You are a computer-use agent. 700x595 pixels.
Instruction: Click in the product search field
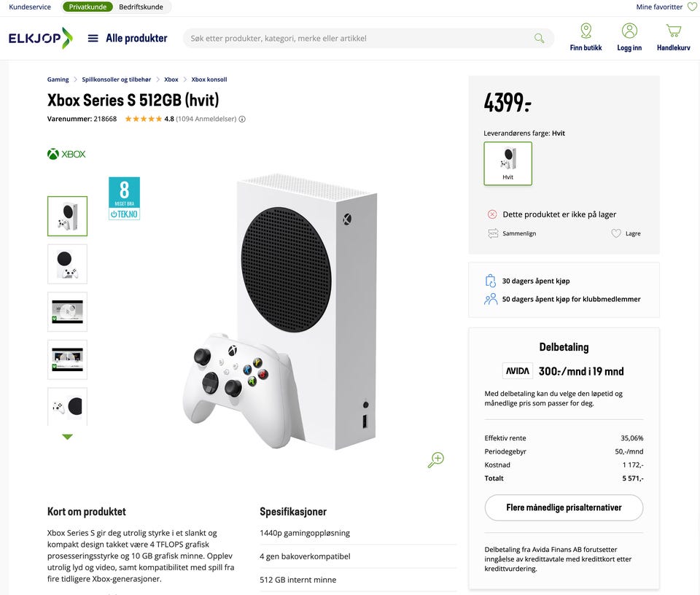[357, 38]
